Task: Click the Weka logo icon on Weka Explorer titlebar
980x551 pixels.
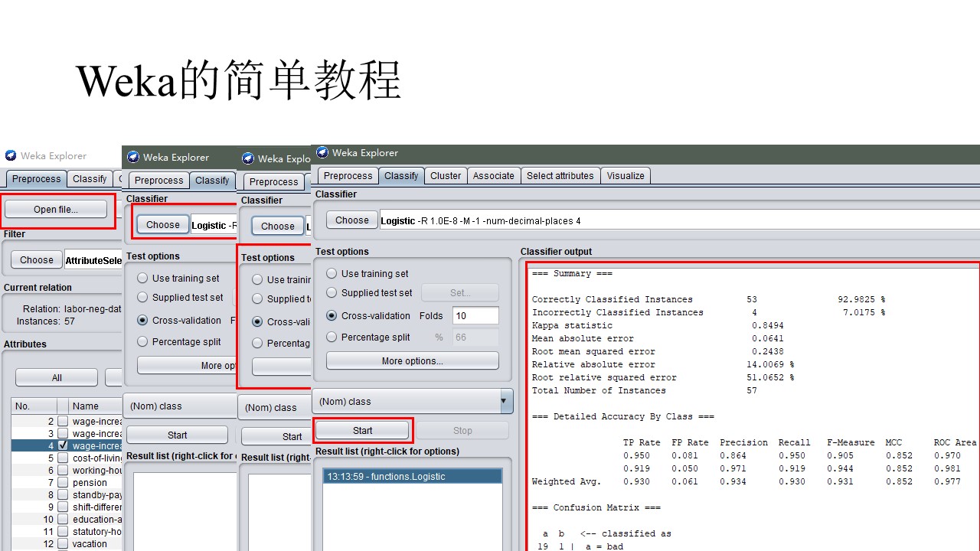Action: [322, 152]
